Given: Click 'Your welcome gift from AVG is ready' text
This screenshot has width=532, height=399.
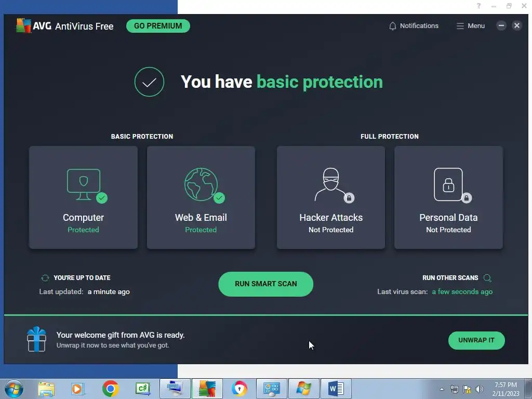Looking at the screenshot, I should 121,335.
